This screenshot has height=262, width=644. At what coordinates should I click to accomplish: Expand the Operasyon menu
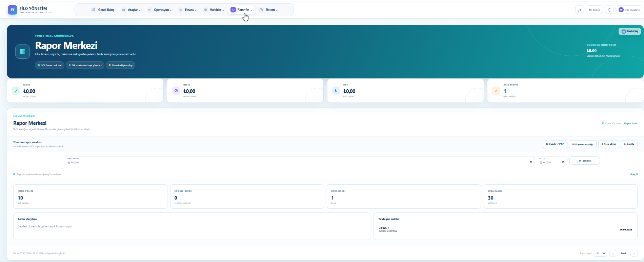click(x=159, y=10)
